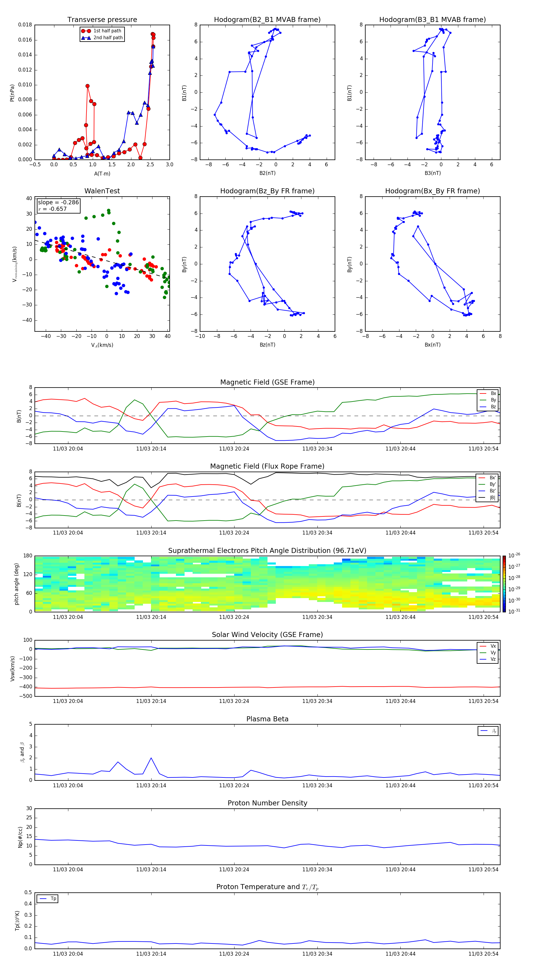Click the highest red peak point in Transverse pressure
This screenshot has height=980, width=535.
[x=152, y=34]
